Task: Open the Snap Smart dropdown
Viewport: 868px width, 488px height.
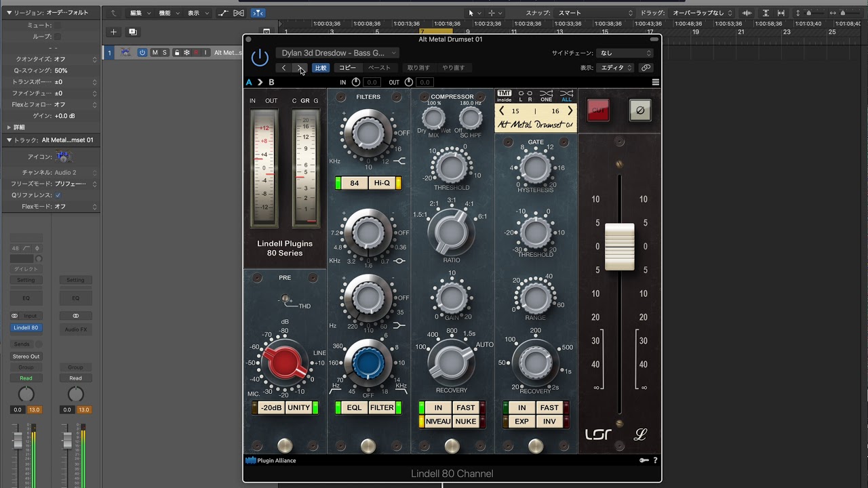Action: point(594,13)
